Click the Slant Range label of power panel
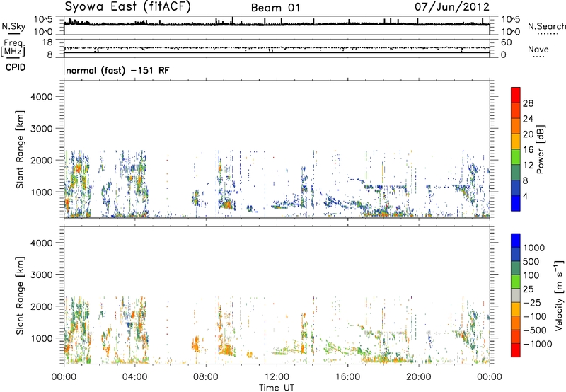 20,149
